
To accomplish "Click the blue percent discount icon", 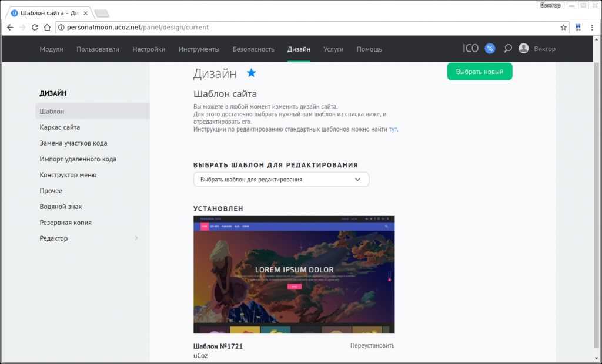I will 490,49.
